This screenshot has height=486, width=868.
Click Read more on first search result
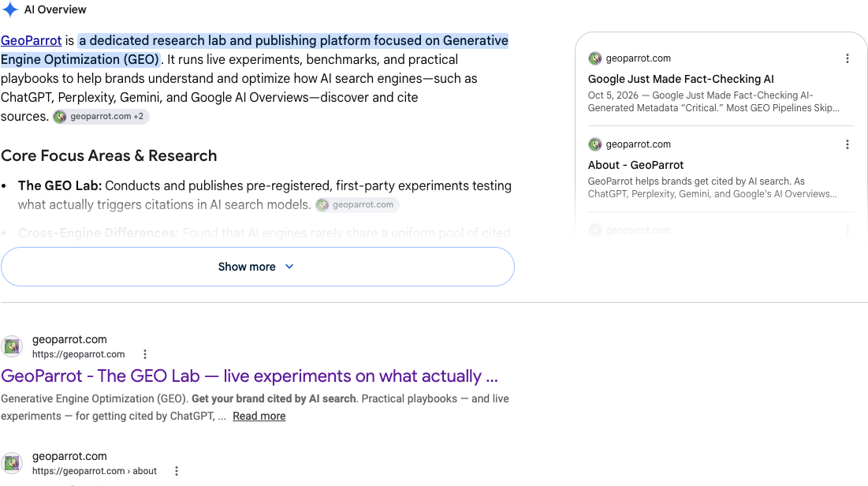tap(259, 416)
